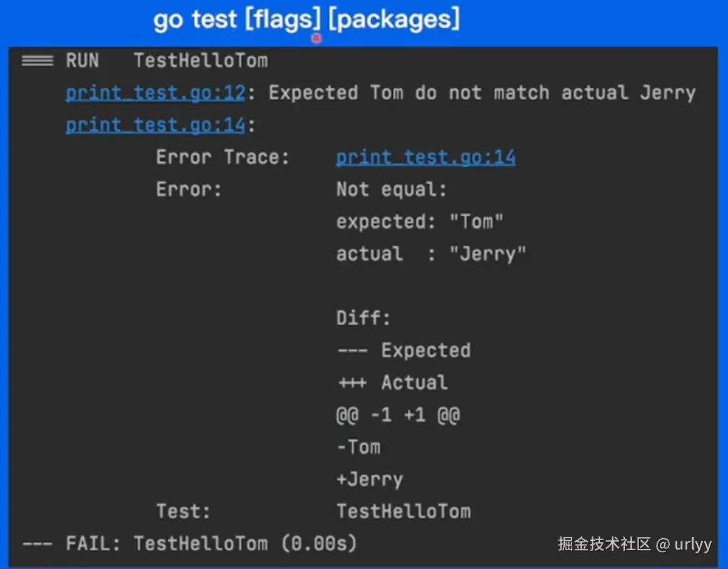Click the +Jerry added diff line

click(x=370, y=479)
